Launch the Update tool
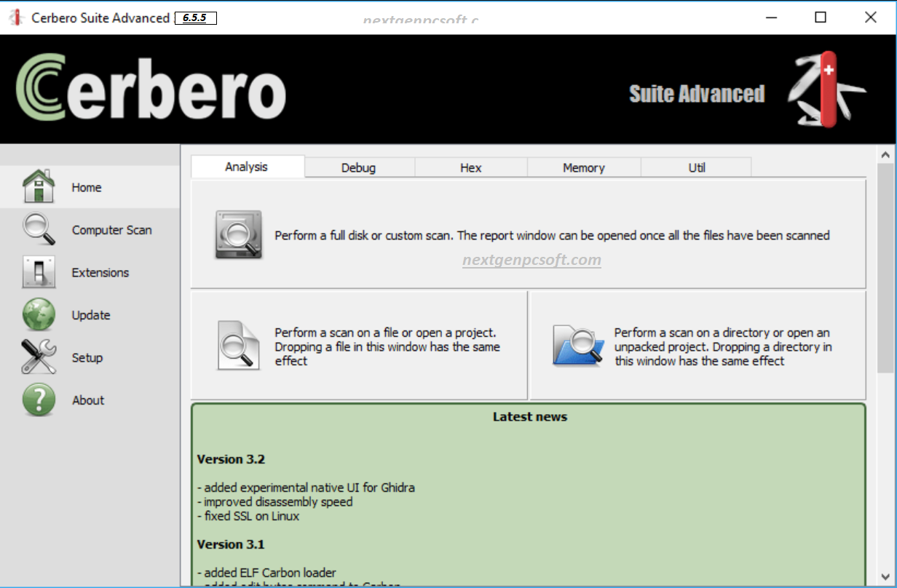This screenshot has height=588, width=897. click(x=90, y=314)
